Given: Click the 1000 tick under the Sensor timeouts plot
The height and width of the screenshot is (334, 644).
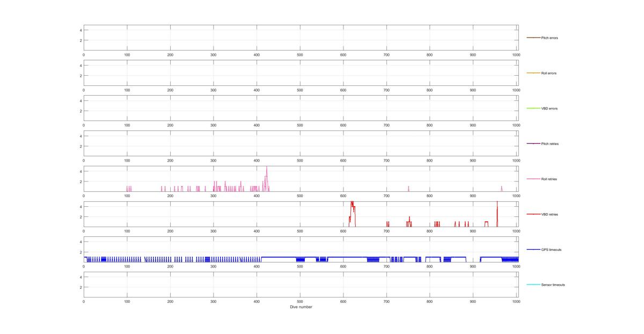Looking at the screenshot, I should 516,302.
